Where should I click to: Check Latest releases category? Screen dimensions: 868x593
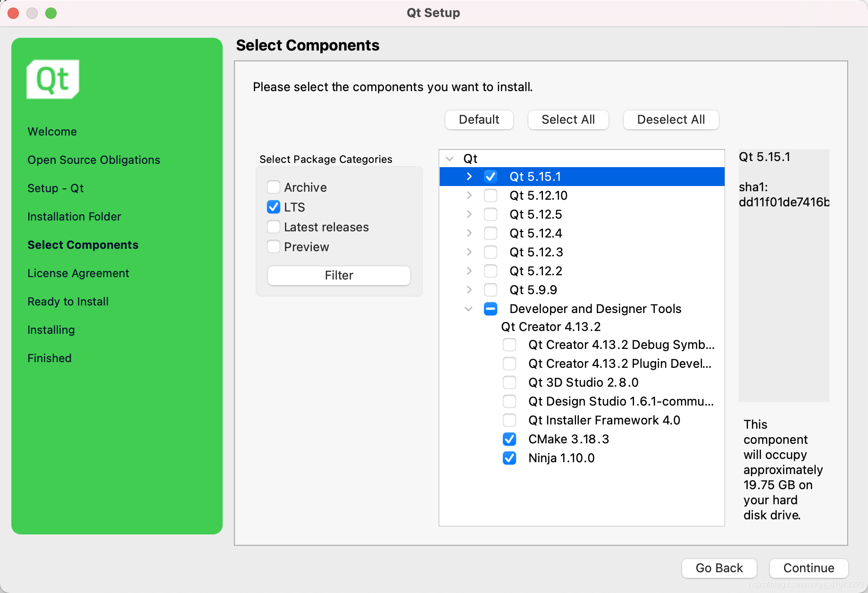point(273,227)
